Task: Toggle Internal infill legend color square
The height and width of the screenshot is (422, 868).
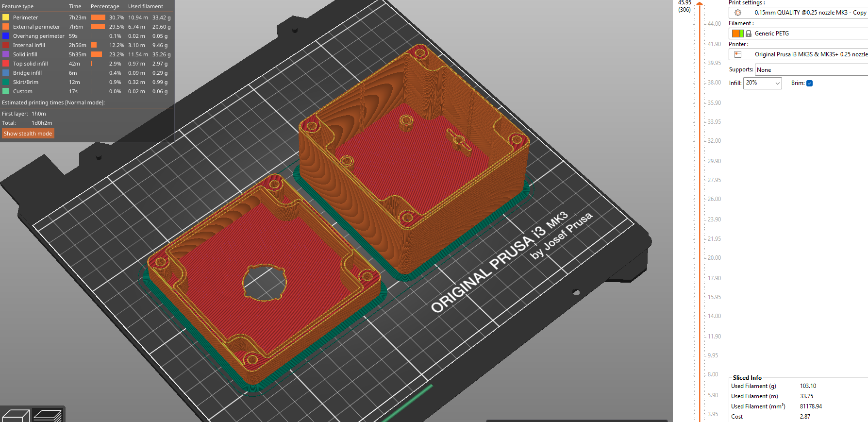Action: [5, 45]
